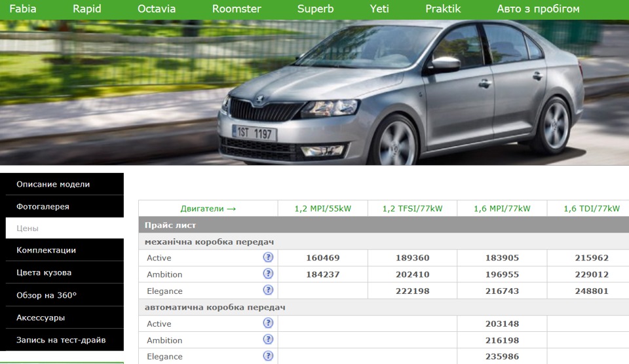Click automatic Active price 203148
Screen dimensions: 629x364
point(503,323)
